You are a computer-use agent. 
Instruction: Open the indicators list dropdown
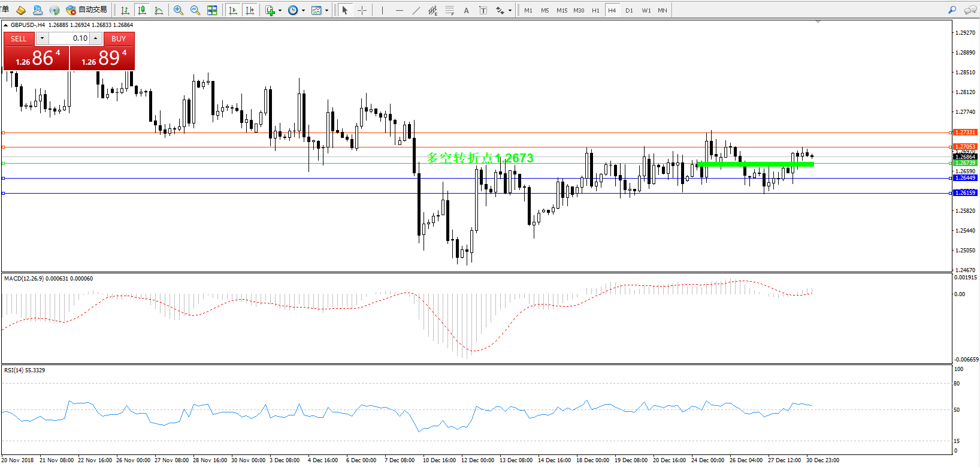pyautogui.click(x=280, y=10)
